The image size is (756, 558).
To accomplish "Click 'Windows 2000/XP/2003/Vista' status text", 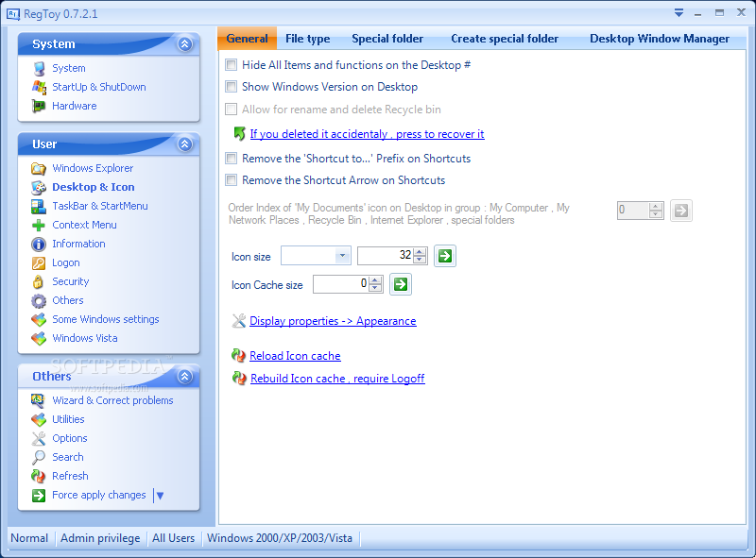I will click(x=280, y=538).
